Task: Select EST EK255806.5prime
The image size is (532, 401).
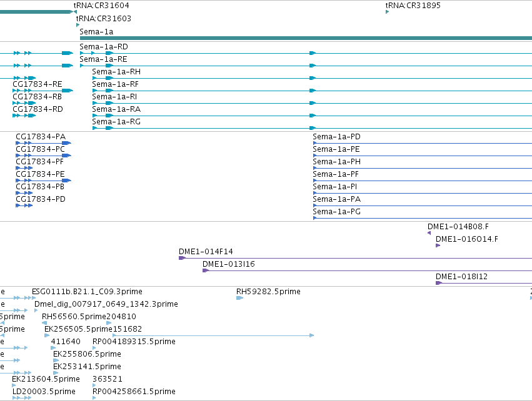Action: (87, 354)
